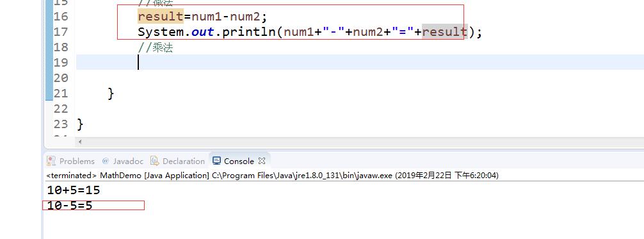Click the Declaration tab icon
The image size is (644, 239).
155,161
